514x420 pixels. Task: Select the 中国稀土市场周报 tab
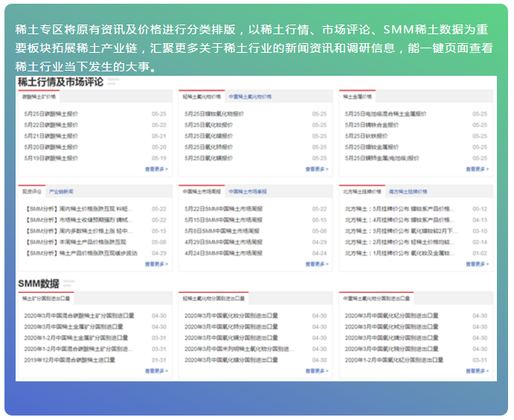pos(202,192)
